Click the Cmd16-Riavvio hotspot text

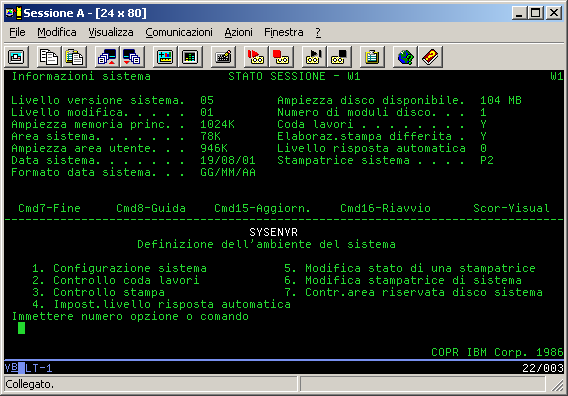[x=385, y=208]
